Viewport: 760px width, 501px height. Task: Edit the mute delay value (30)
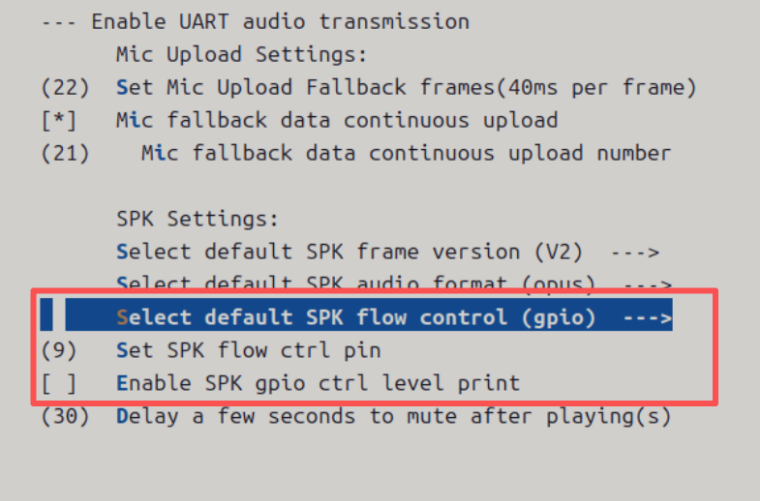65,416
